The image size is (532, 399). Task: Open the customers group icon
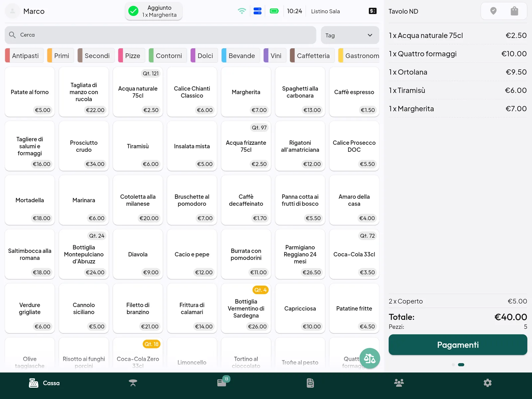[x=399, y=383]
